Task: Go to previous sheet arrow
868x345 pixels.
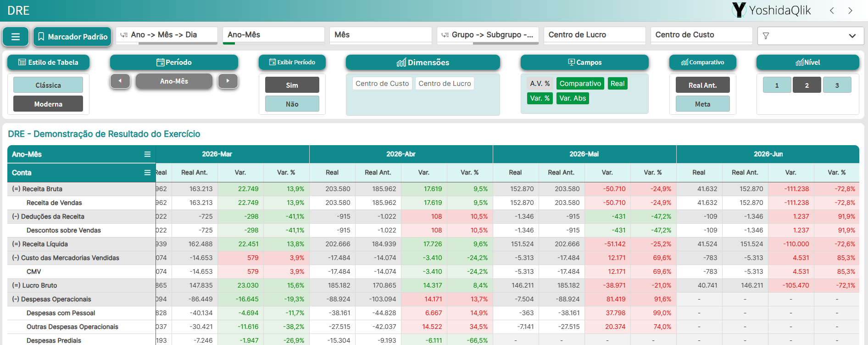Action: 832,11
